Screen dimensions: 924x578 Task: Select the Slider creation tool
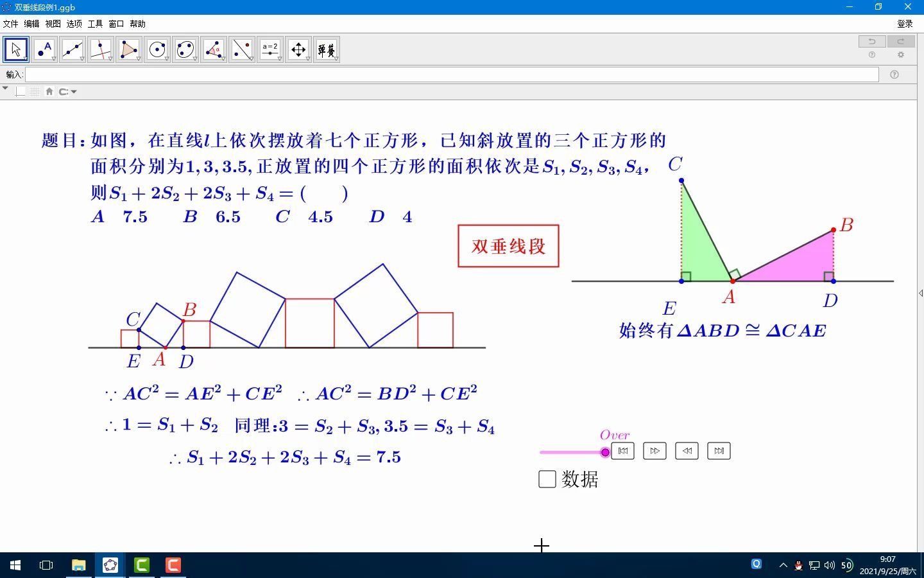click(269, 49)
